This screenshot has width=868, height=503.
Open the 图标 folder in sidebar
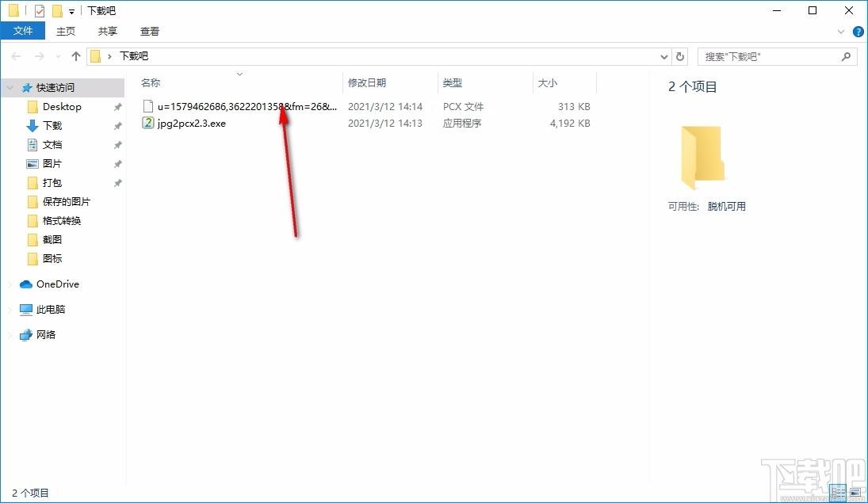[x=52, y=258]
